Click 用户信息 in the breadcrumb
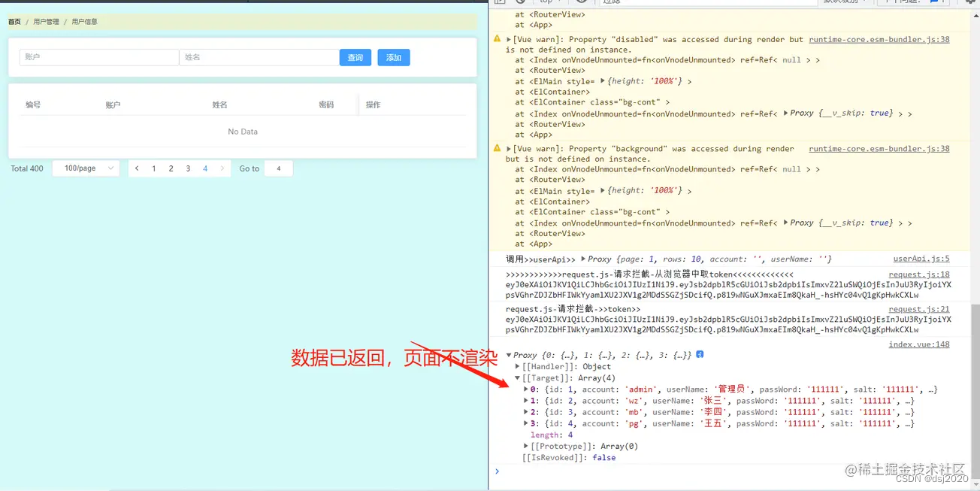 85,22
